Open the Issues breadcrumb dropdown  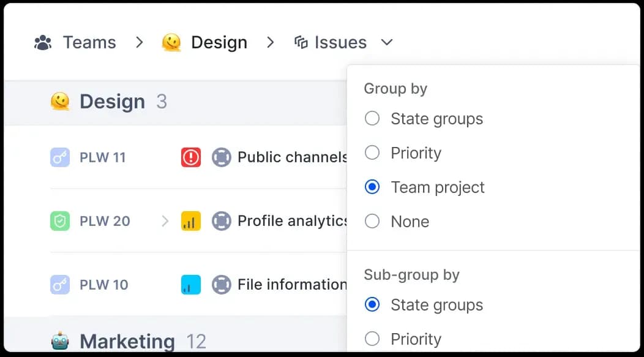tap(386, 43)
